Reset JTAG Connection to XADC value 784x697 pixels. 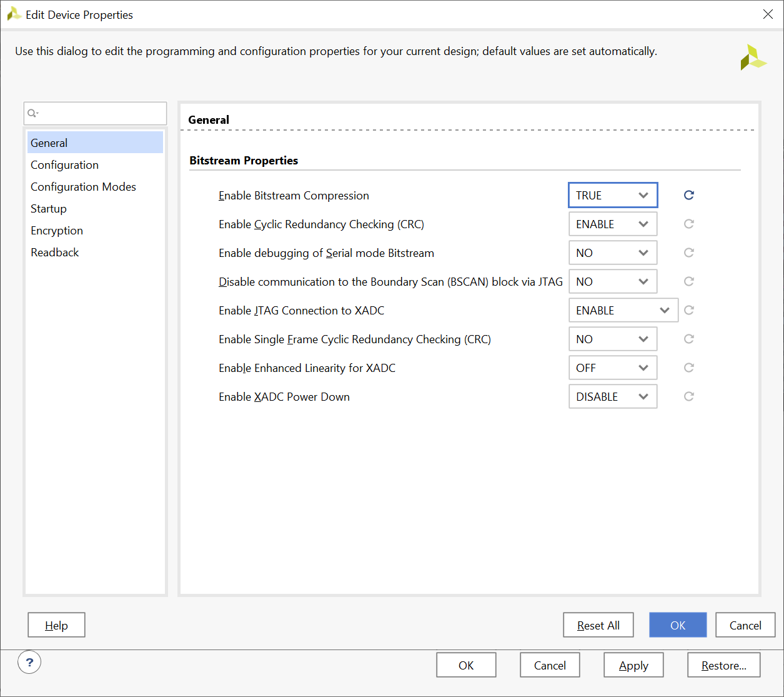click(689, 310)
